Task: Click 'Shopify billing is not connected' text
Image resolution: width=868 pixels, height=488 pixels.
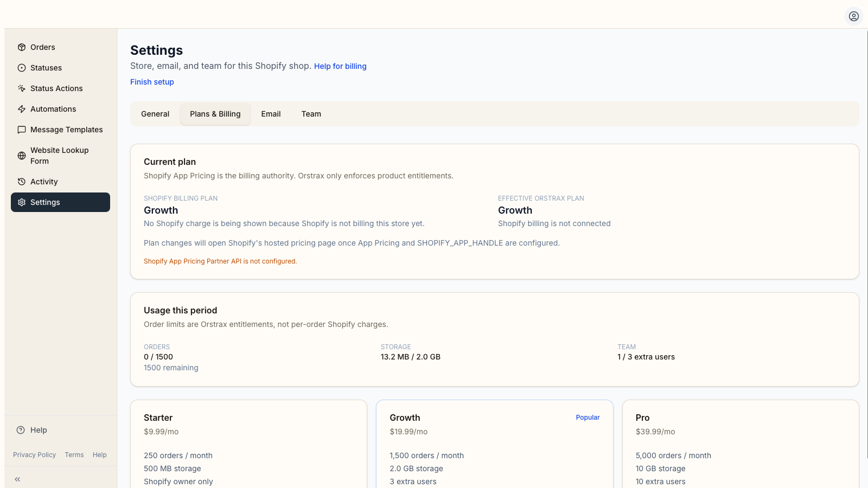Action: (x=554, y=223)
